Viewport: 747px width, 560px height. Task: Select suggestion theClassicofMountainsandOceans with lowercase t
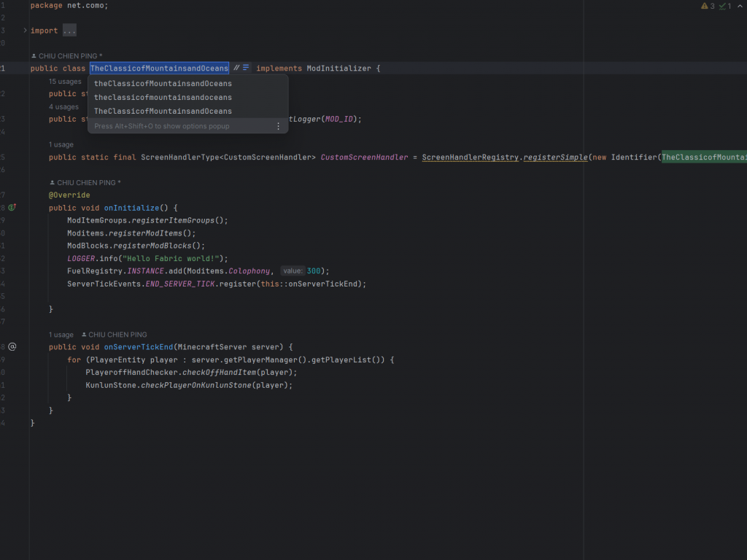[163, 83]
